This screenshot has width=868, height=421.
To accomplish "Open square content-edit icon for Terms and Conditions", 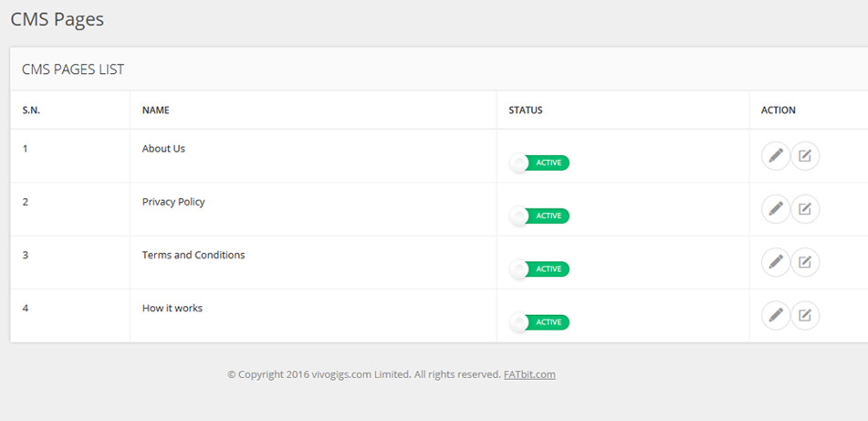I will point(805,263).
